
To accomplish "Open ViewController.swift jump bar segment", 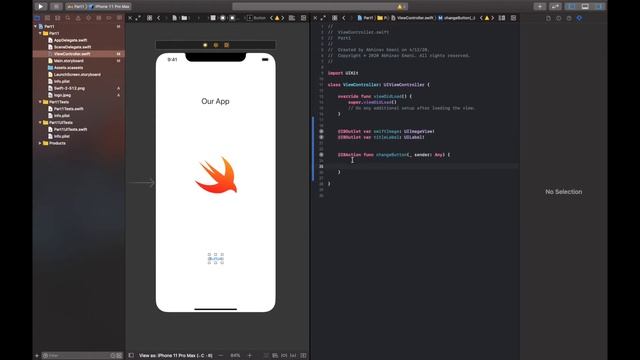I will pos(412,18).
